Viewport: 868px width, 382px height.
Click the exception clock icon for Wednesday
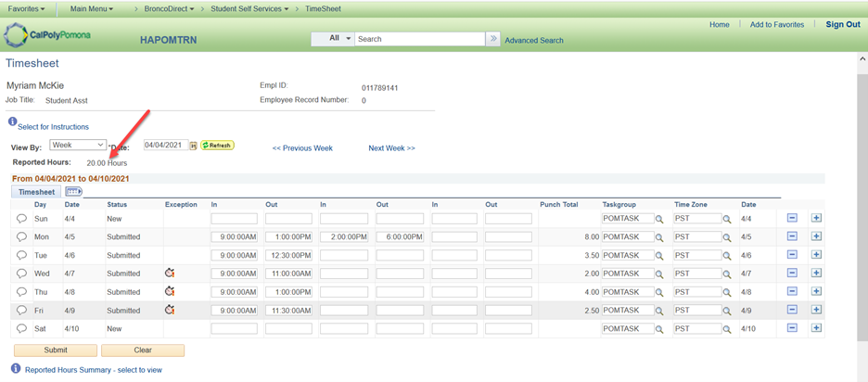tap(170, 274)
